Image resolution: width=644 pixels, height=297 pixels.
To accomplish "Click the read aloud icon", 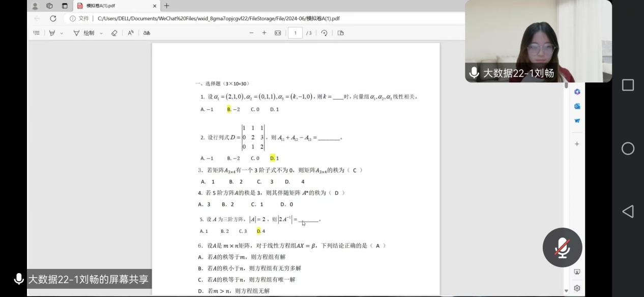I will (x=131, y=33).
